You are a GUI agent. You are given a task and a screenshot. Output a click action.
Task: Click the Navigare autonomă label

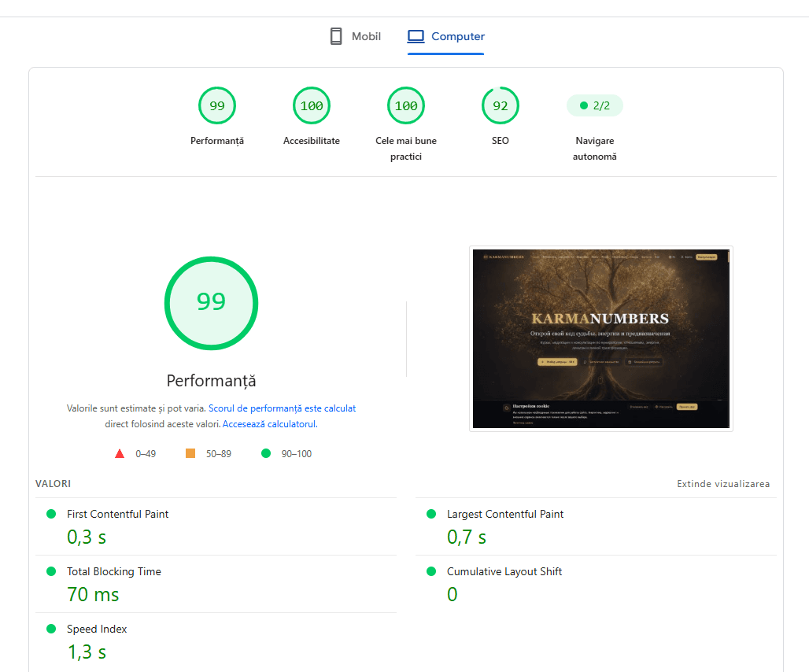click(x=595, y=149)
